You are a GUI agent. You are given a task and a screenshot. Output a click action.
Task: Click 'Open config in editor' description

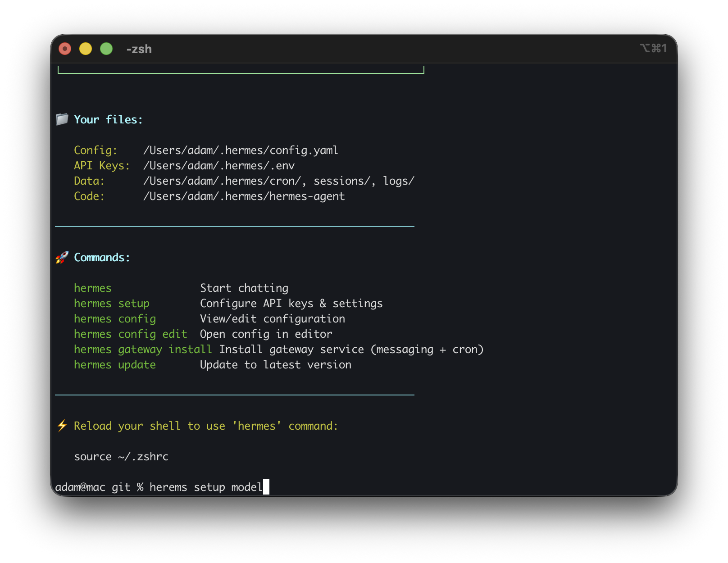266,334
